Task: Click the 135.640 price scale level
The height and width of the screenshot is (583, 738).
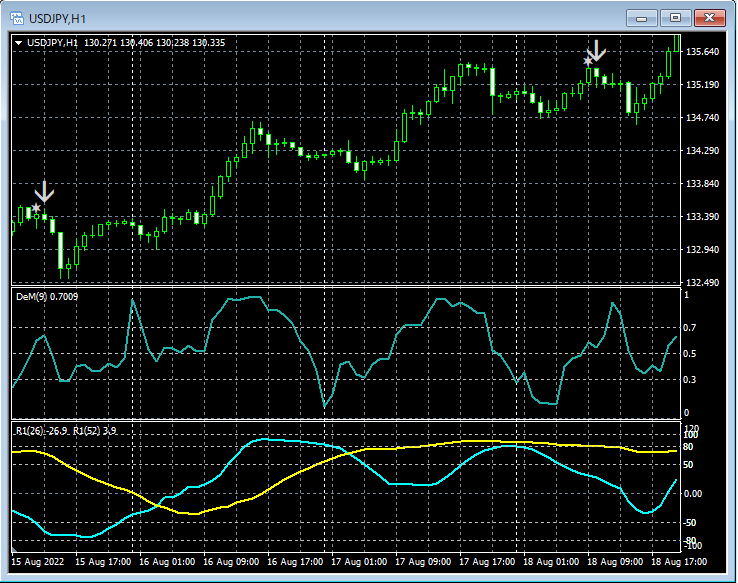Action: 702,52
